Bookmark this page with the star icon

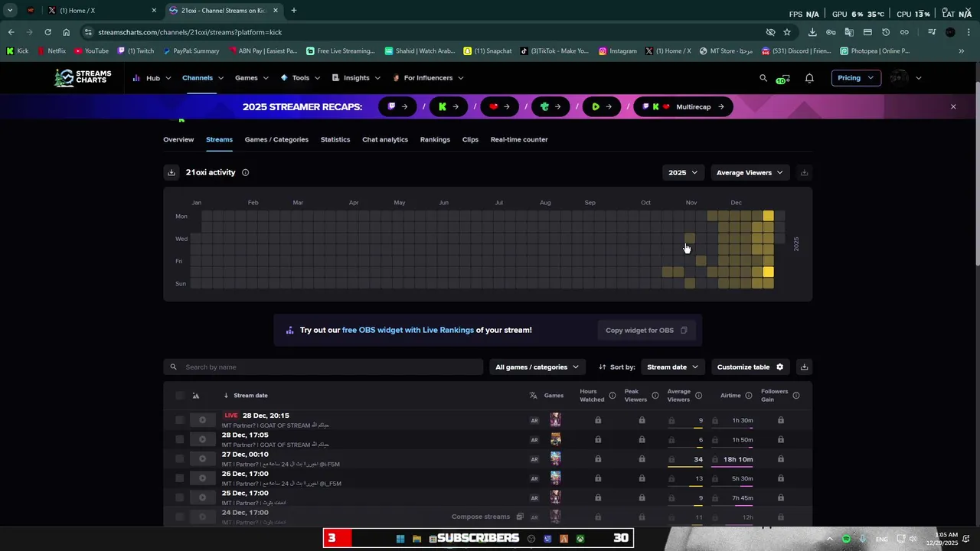[787, 32]
